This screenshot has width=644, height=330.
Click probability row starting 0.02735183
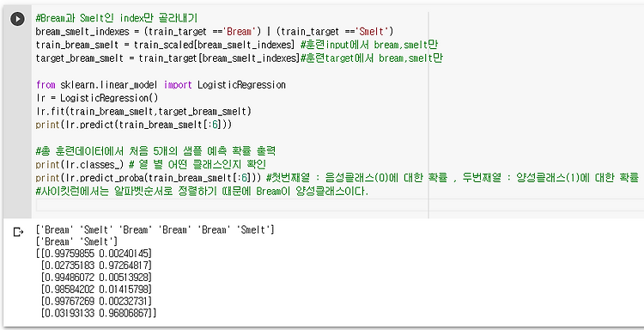[96, 265]
